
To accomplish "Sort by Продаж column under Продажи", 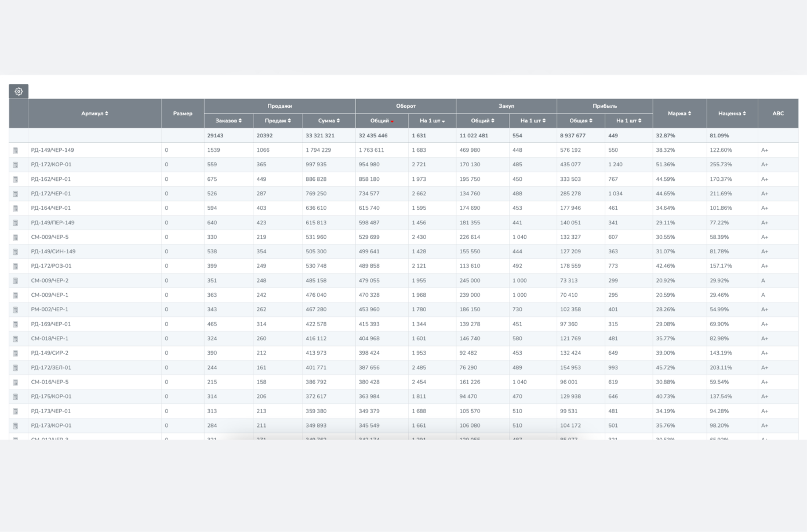I will click(278, 121).
